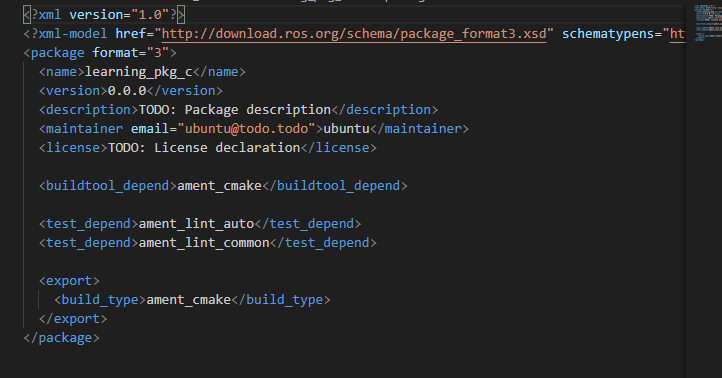Click the email 'ubuntu@todo.todo' string
722x378 pixels.
tap(246, 129)
